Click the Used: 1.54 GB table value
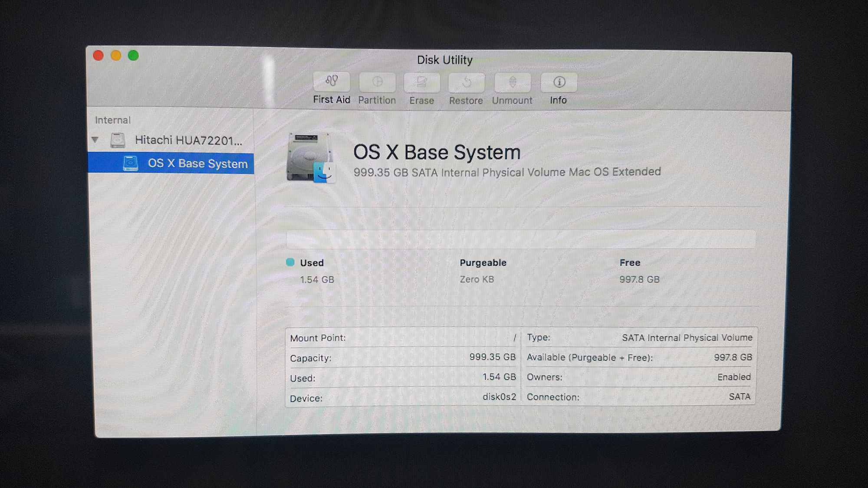The height and width of the screenshot is (488, 868). pos(500,377)
